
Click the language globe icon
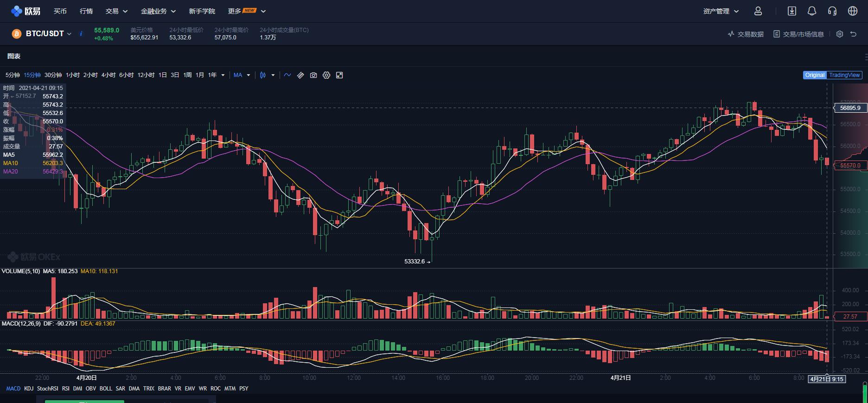pos(853,11)
